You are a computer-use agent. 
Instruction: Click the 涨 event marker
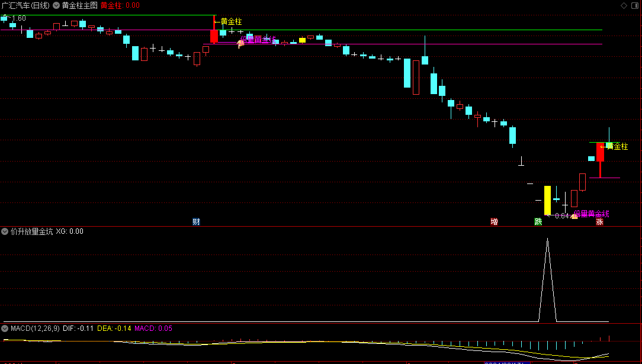599,222
